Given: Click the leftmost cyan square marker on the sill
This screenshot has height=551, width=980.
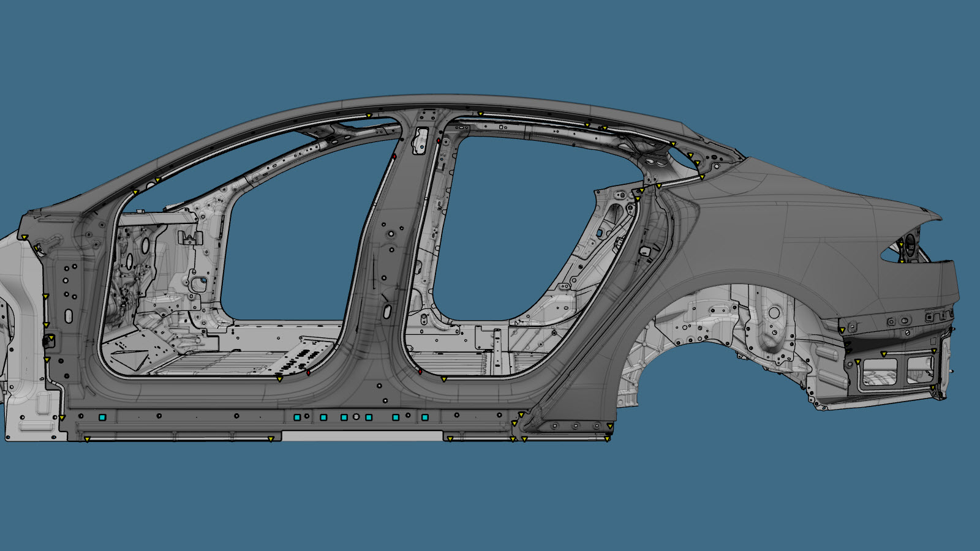Looking at the screenshot, I should [102, 417].
